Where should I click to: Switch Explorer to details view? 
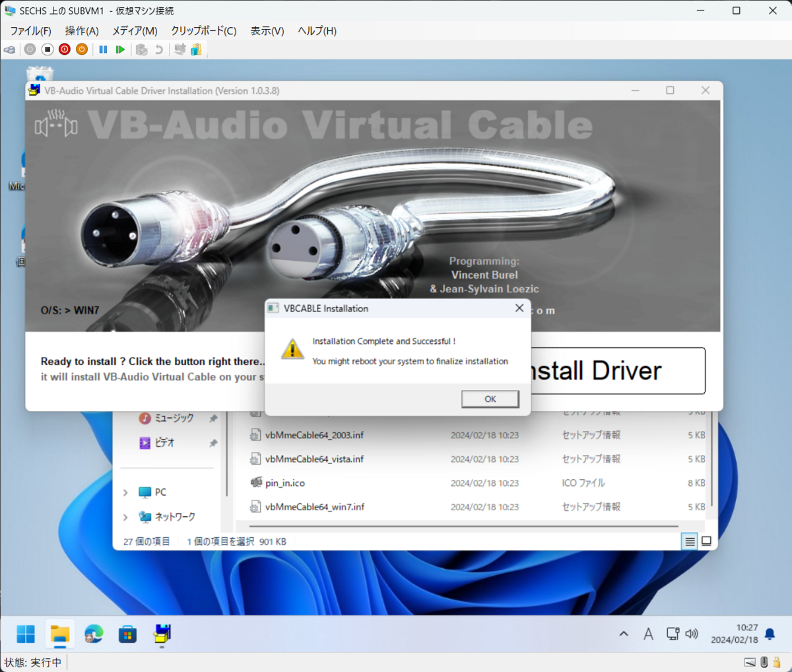point(690,541)
